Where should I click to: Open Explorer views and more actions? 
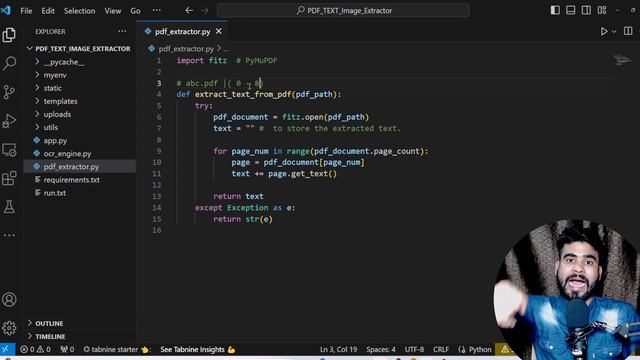pos(122,31)
